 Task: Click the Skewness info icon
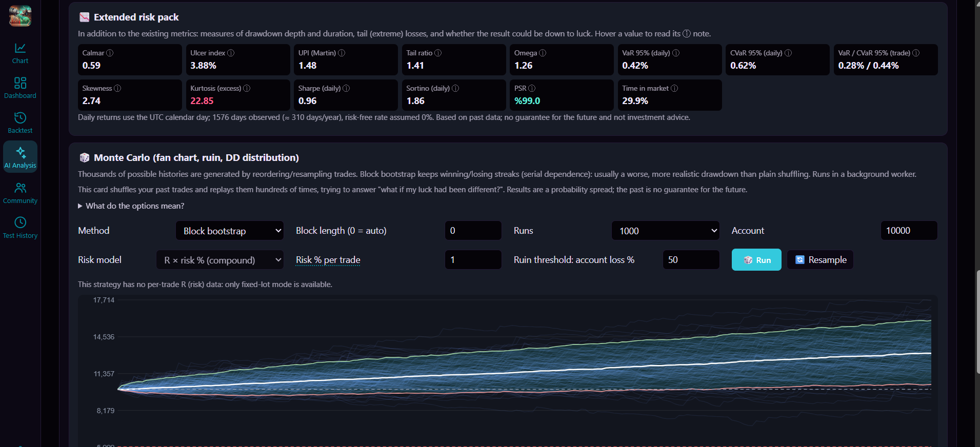117,88
